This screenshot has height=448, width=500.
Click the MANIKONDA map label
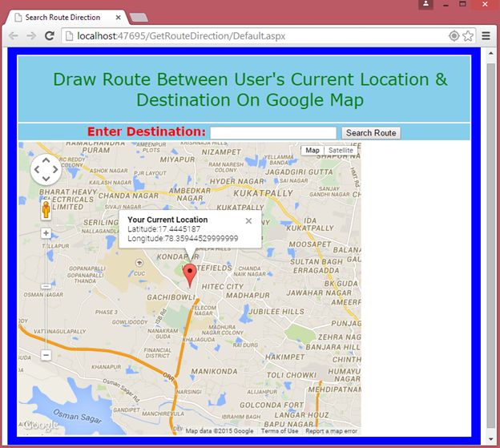point(214,371)
